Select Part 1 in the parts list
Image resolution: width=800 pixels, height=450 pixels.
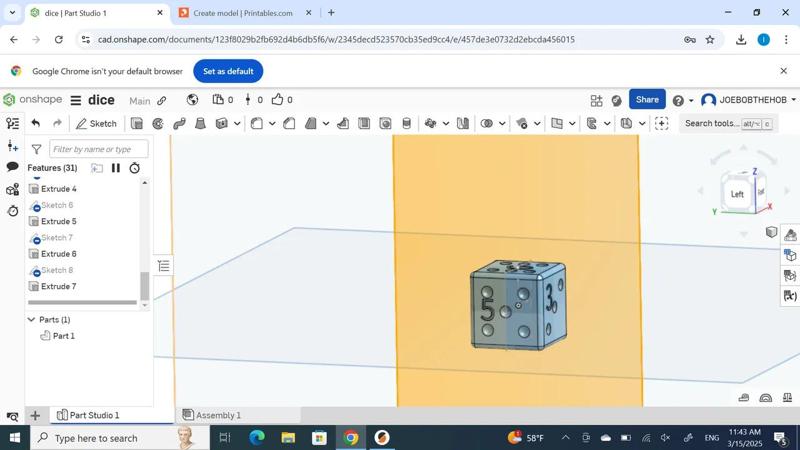pos(64,336)
